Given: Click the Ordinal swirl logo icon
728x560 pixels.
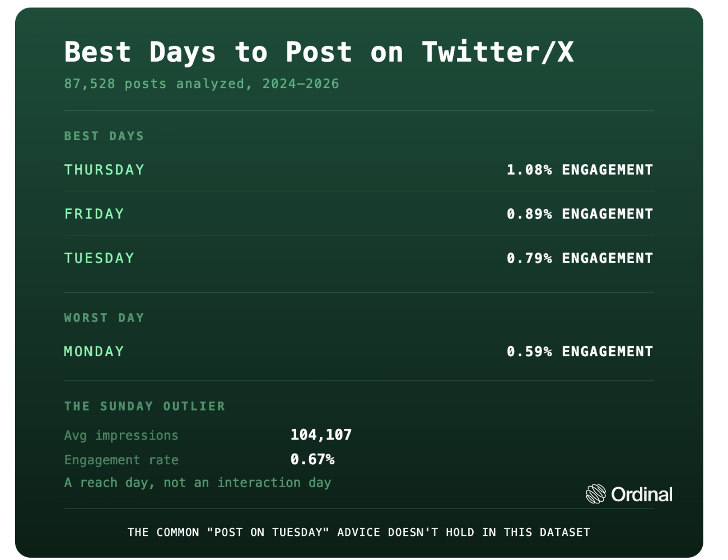Looking at the screenshot, I should [596, 494].
